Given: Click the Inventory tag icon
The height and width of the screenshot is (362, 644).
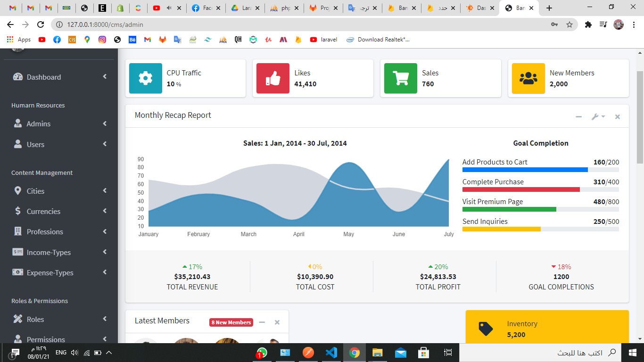Looking at the screenshot, I should coord(486,329).
